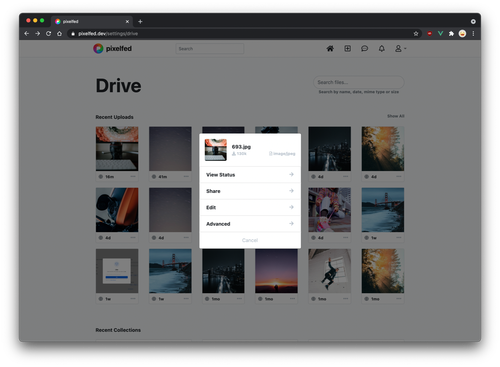Click the arrow beside Advanced
The width and height of the screenshot is (500, 367).
click(291, 224)
